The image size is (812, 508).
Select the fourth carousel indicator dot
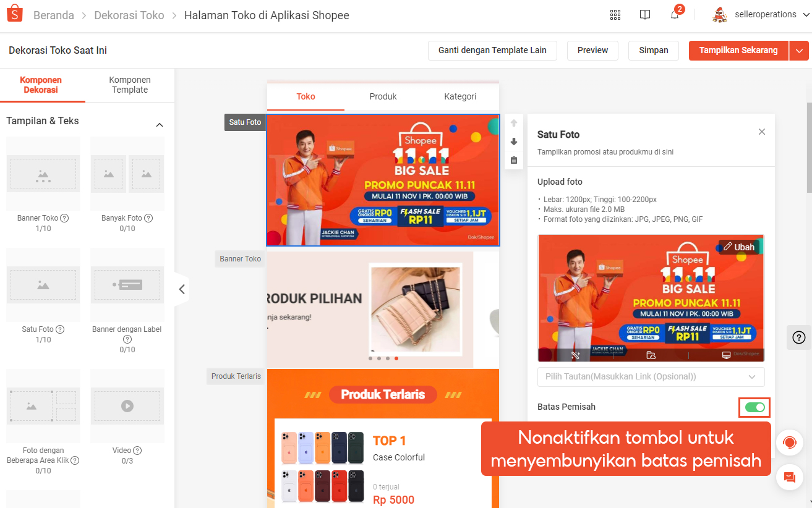pyautogui.click(x=396, y=357)
